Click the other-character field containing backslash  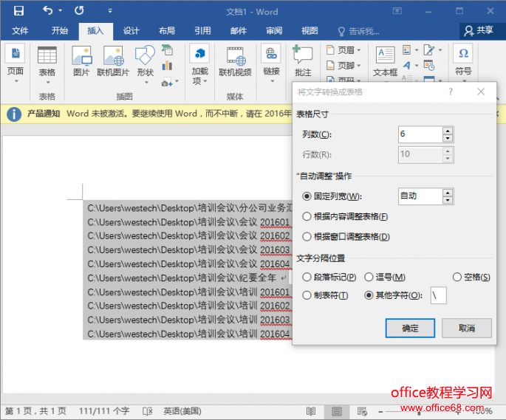click(439, 295)
